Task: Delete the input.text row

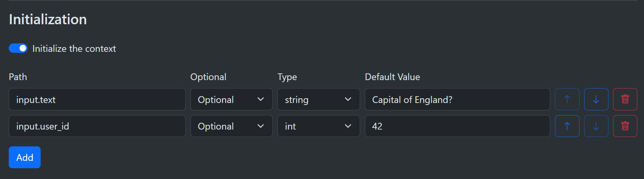Action: [625, 99]
